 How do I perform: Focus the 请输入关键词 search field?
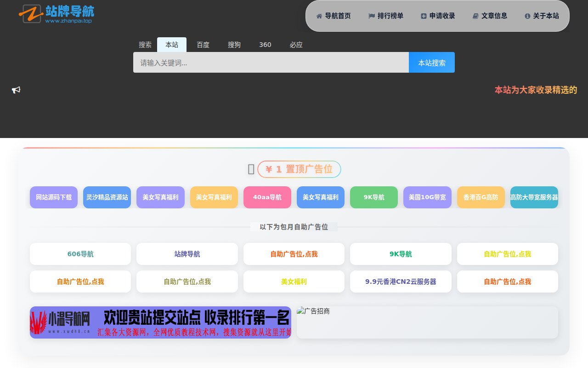click(271, 63)
